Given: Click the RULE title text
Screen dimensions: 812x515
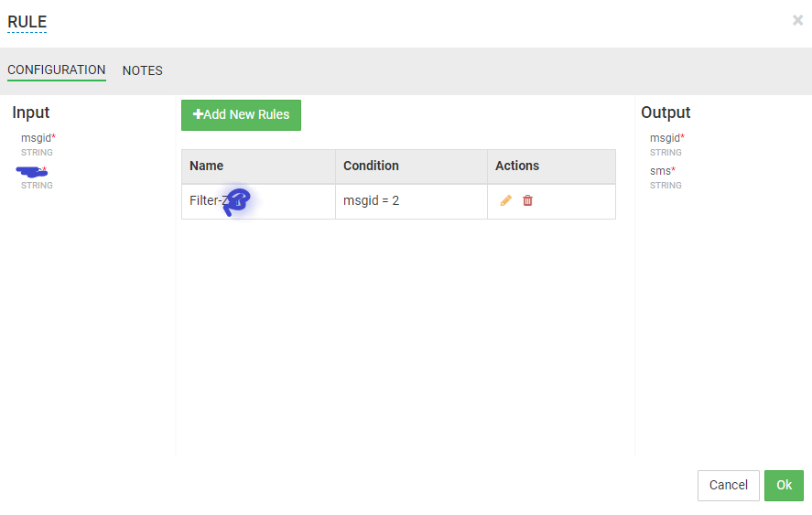Looking at the screenshot, I should tap(27, 22).
